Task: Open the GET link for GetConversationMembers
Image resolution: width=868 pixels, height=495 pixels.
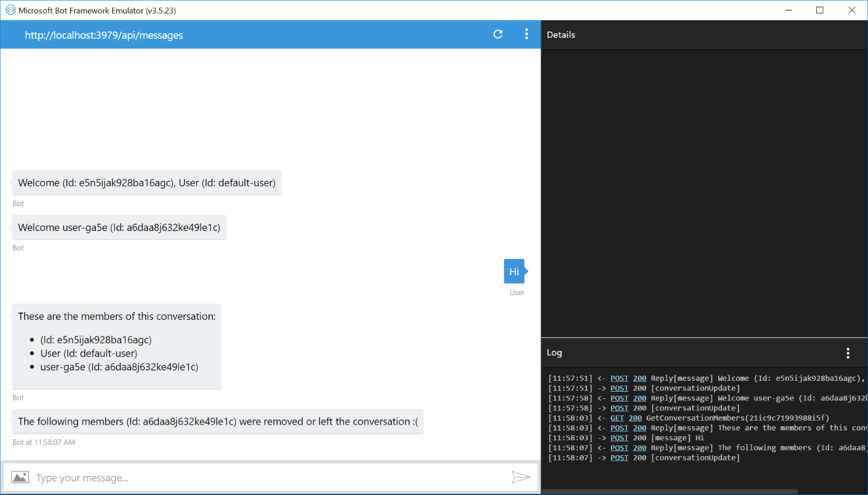Action: click(617, 418)
